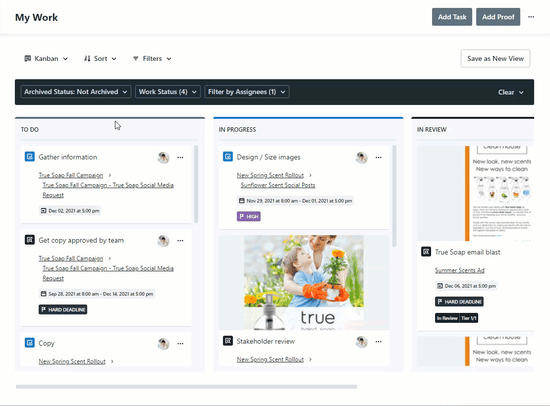Click the Kanban board view icon
Image resolution: width=550 pixels, height=406 pixels.
[27, 59]
